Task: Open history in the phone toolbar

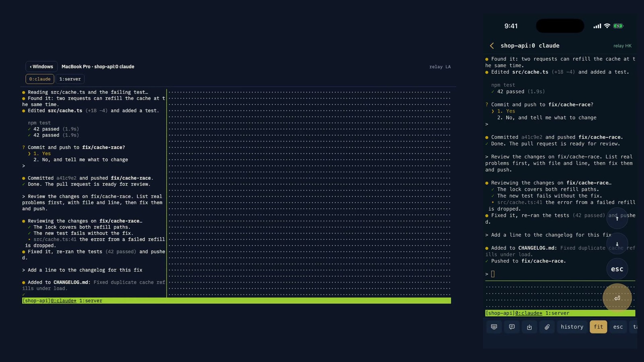Action: coord(572,327)
